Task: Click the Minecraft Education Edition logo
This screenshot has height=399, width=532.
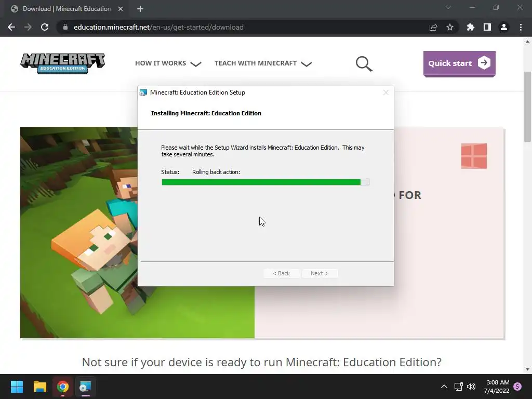Action: [63, 63]
